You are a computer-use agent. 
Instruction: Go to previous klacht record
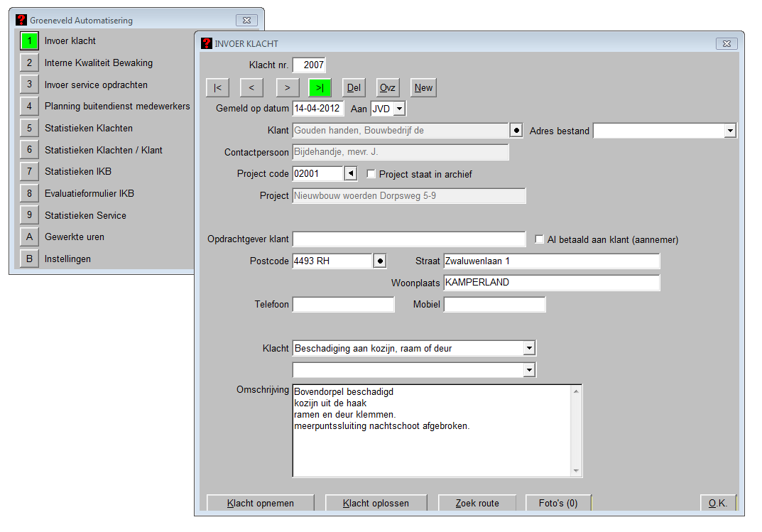click(x=251, y=88)
